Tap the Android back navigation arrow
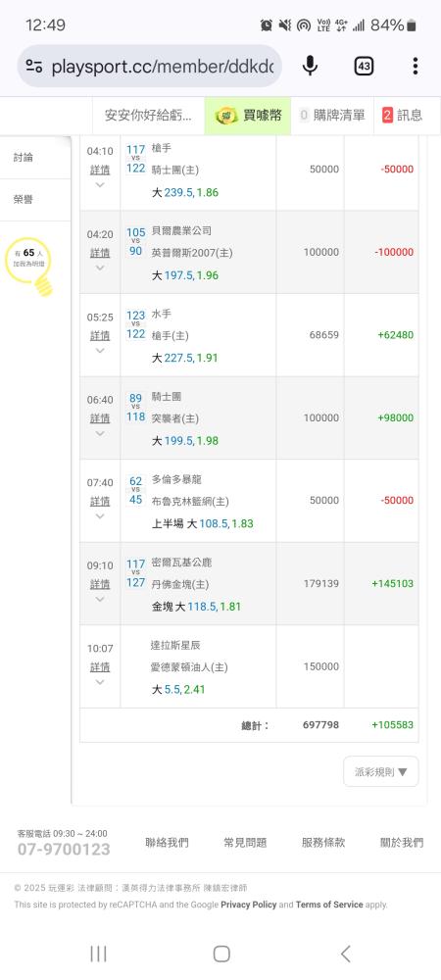Screen dimensions: 441x980 [x=345, y=954]
